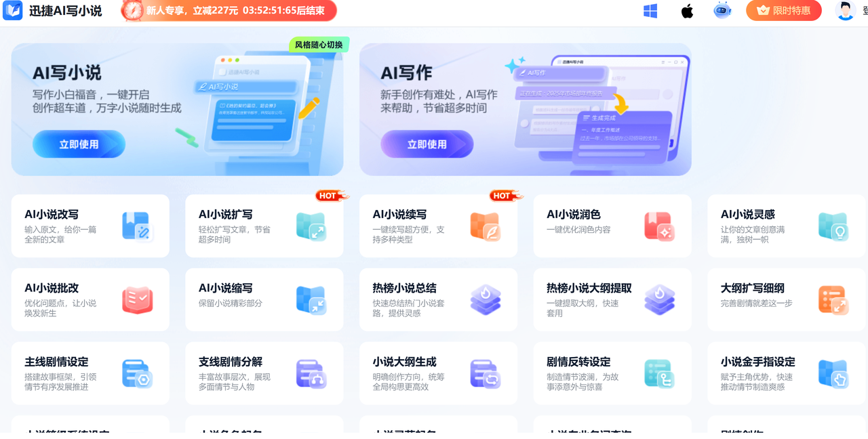The image size is (868, 439).
Task: Select the 热榜小说大纲提取 card title
Action: click(589, 288)
